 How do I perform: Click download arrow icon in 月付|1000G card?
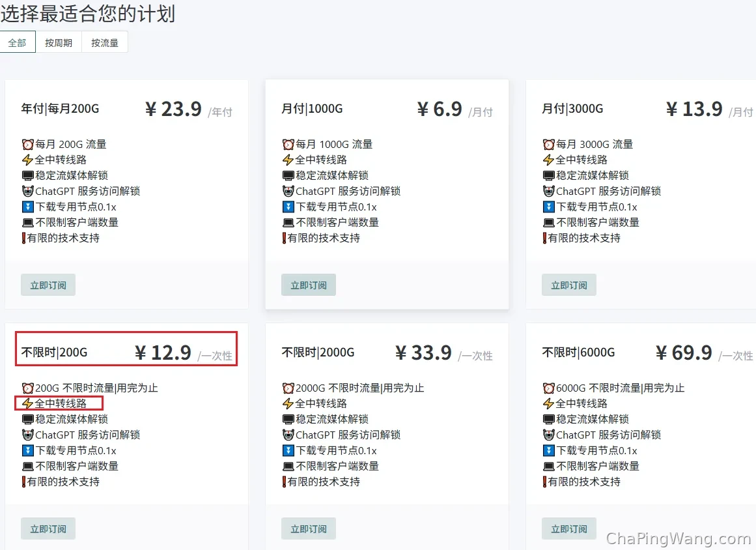(288, 207)
